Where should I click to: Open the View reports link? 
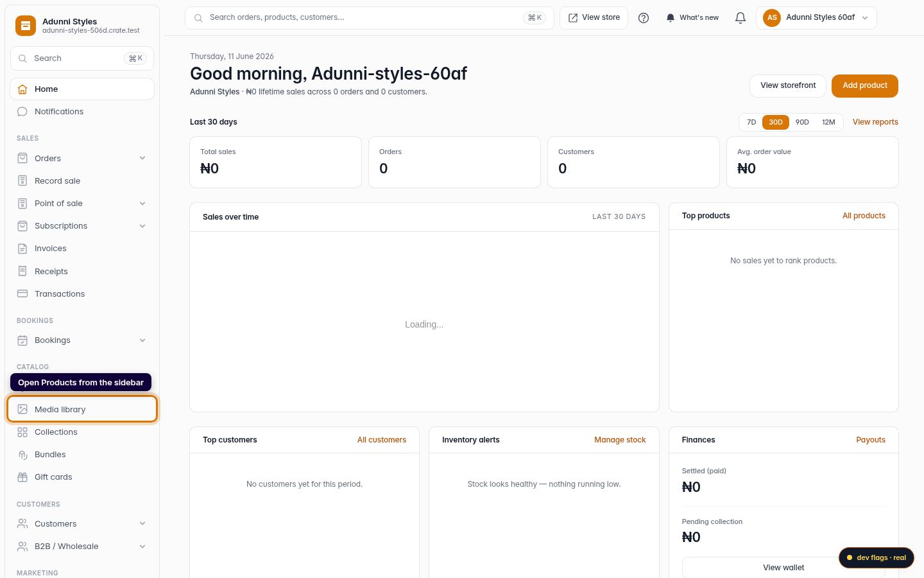(x=875, y=122)
